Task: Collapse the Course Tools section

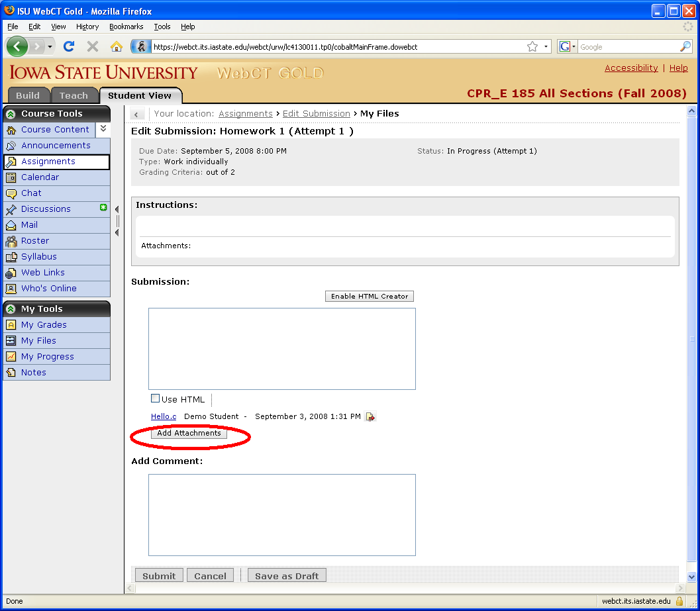Action: 11,114
